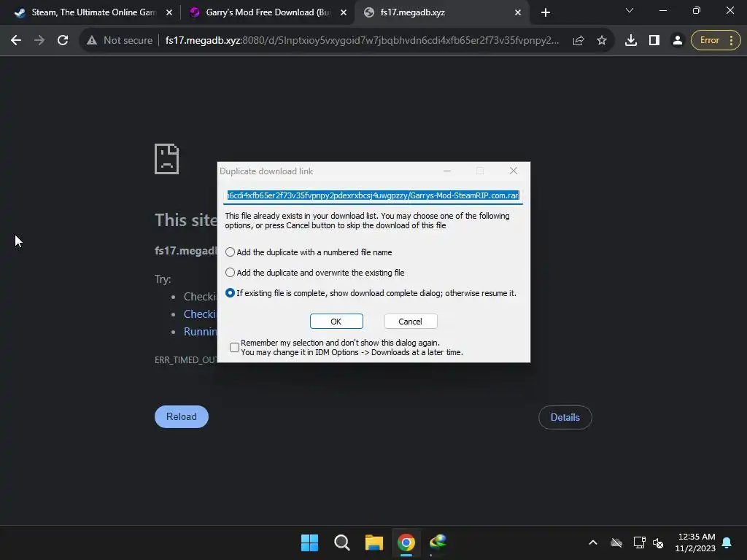Close the fs17.megadb.xyz tab
747x560 pixels.
pyautogui.click(x=518, y=12)
